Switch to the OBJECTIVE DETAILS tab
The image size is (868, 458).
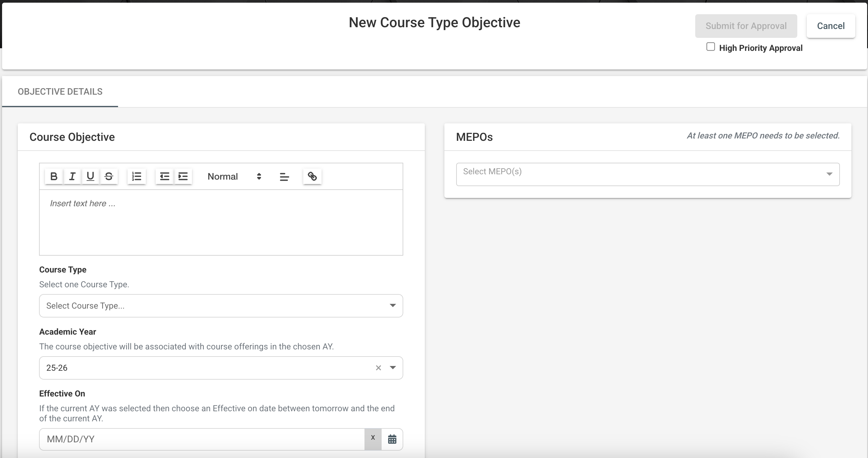click(60, 92)
